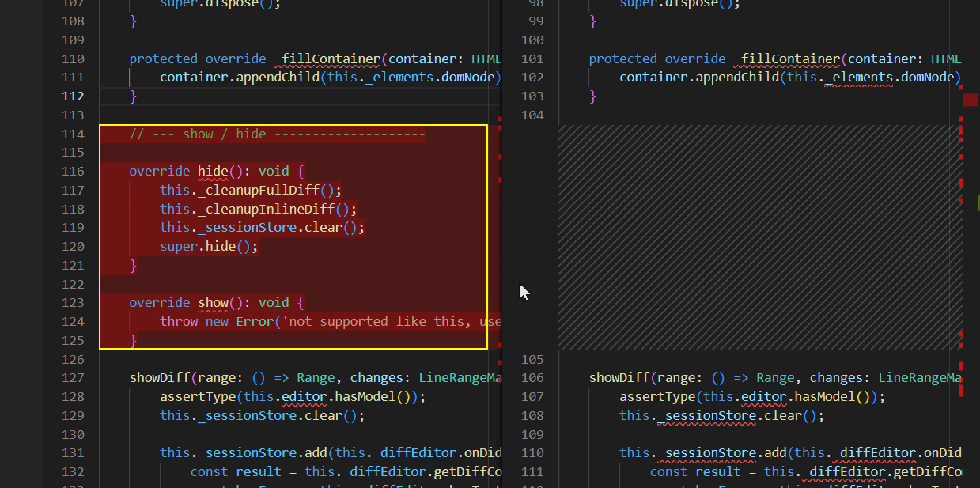Click 'this._sessionStore.clear();' on right line 108

pos(722,416)
